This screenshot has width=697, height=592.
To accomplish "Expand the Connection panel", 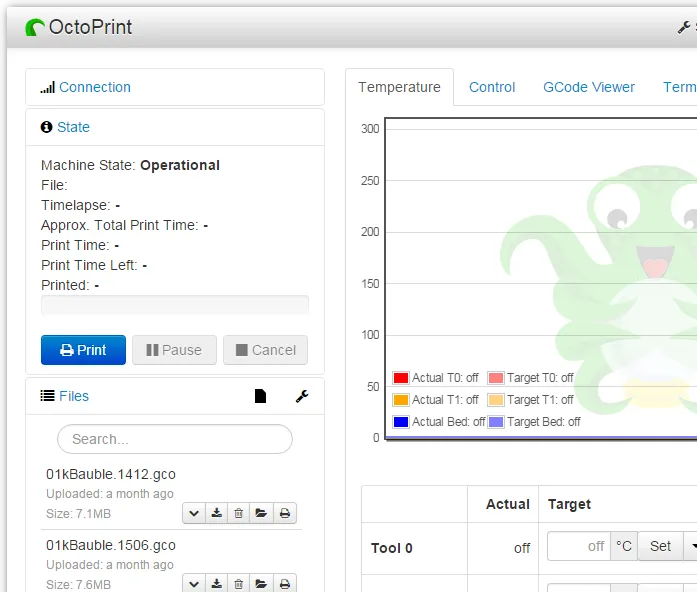I will click(x=94, y=87).
